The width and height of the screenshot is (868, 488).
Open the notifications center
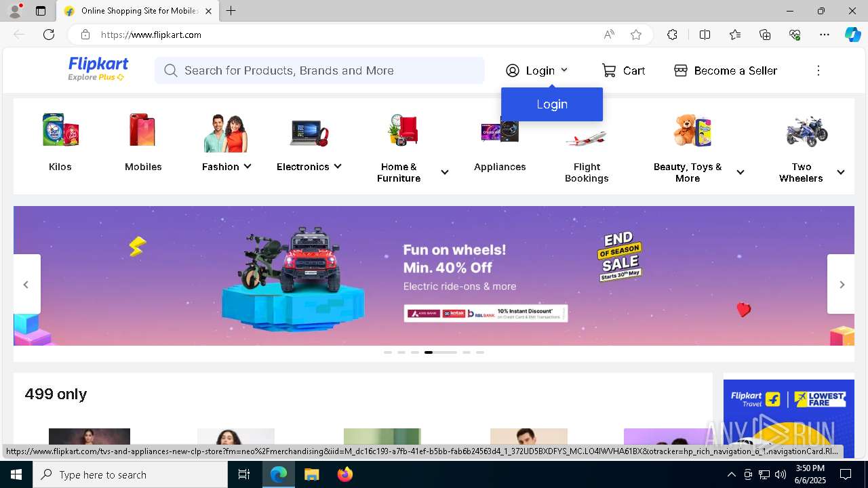pyautogui.click(x=846, y=474)
